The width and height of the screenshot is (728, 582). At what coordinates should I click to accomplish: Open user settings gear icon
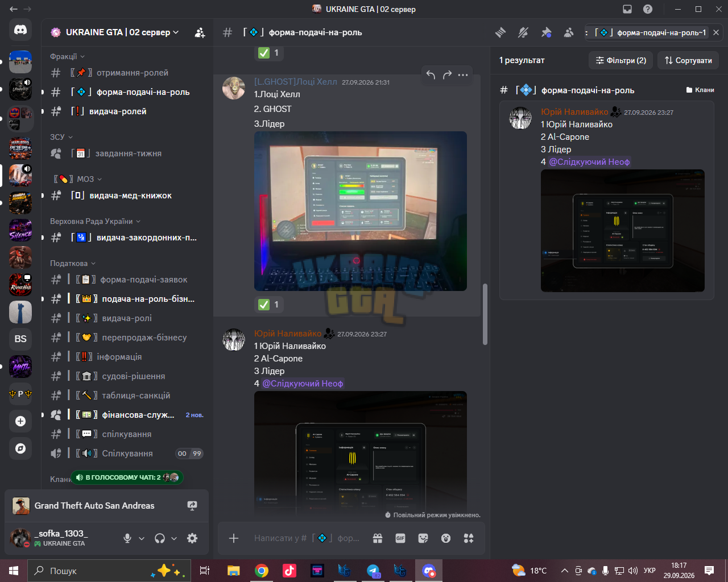pyautogui.click(x=192, y=538)
